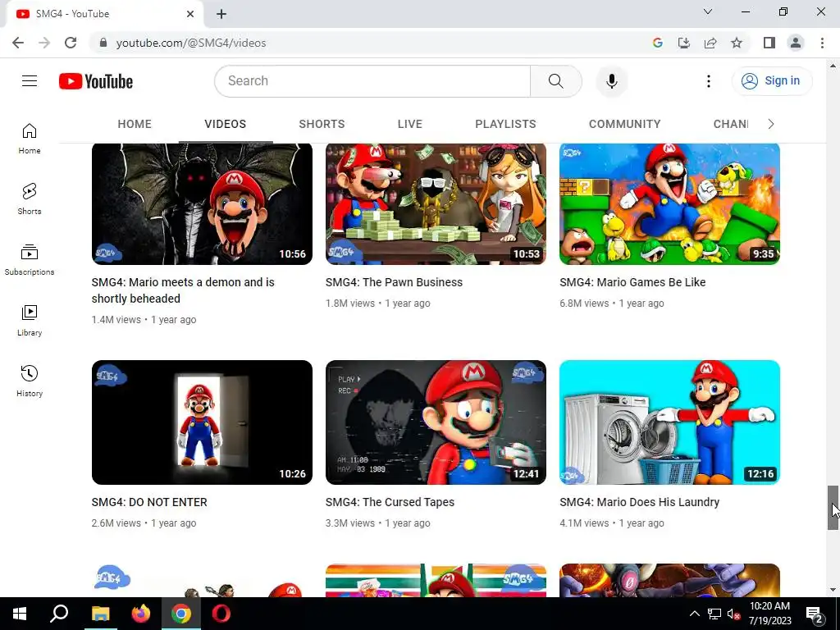This screenshot has width=840, height=630.
Task: Open the Windows Start menu
Action: pyautogui.click(x=20, y=614)
